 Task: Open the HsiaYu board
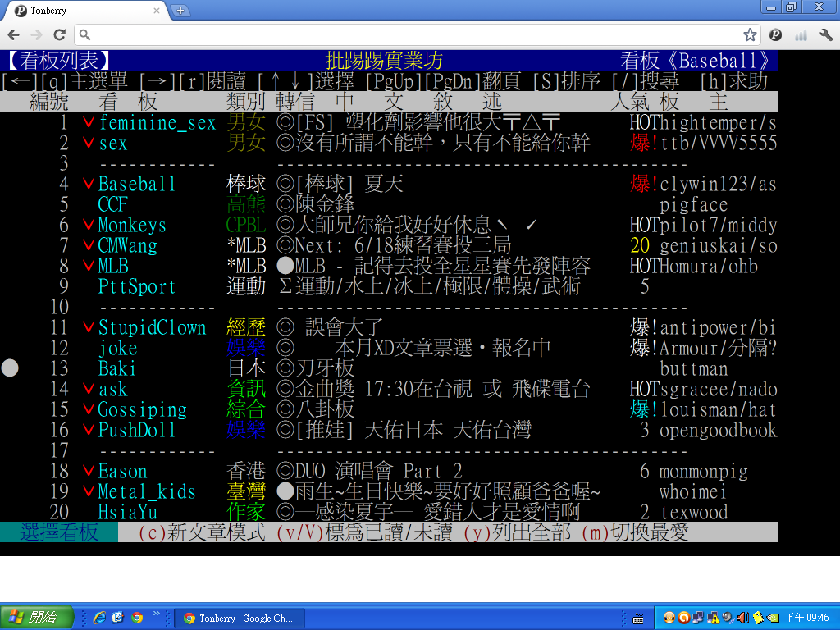[127, 512]
